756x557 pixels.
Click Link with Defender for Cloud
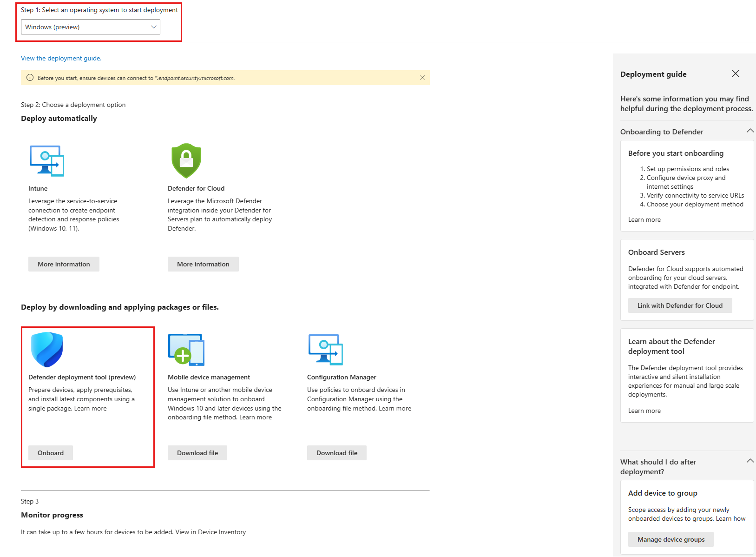680,305
